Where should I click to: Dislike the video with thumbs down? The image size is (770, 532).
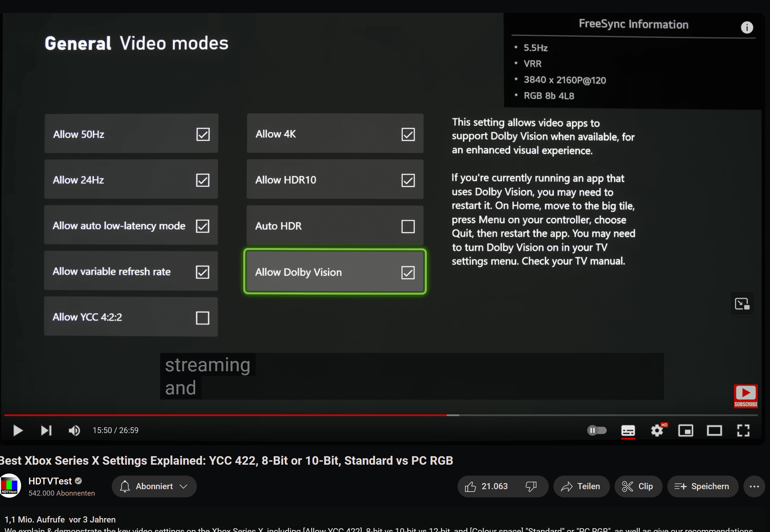tap(531, 486)
